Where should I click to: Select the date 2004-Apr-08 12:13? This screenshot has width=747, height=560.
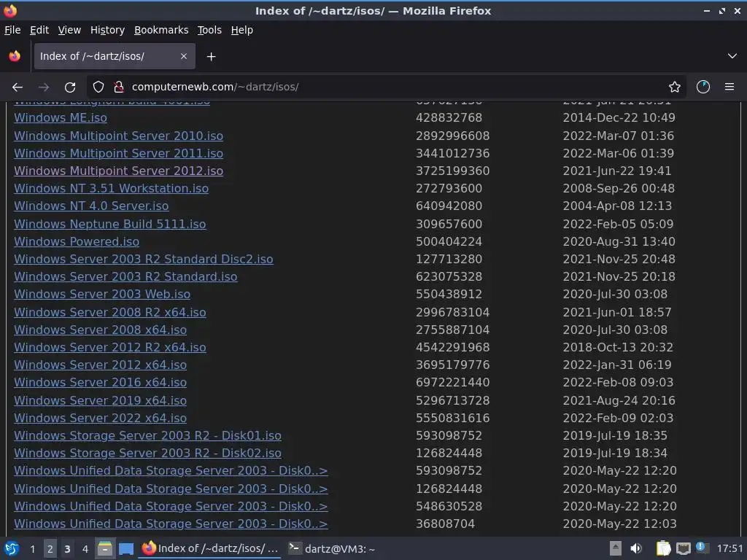[617, 206]
